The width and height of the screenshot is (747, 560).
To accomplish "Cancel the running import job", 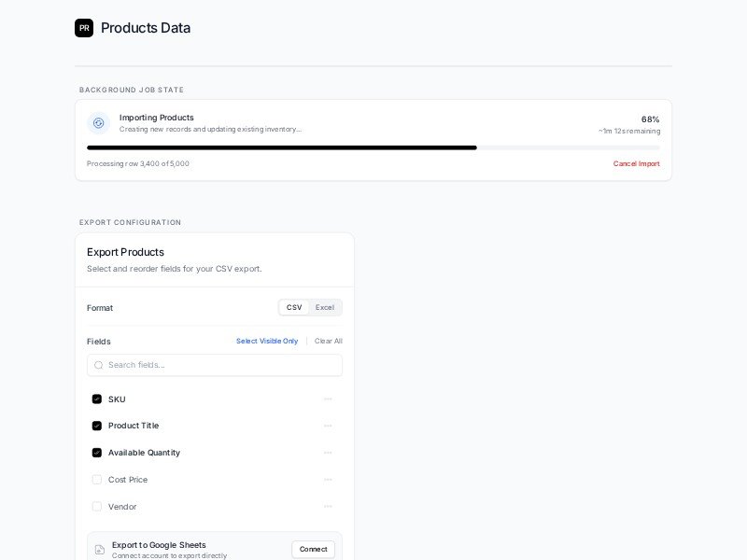I will point(636,163).
